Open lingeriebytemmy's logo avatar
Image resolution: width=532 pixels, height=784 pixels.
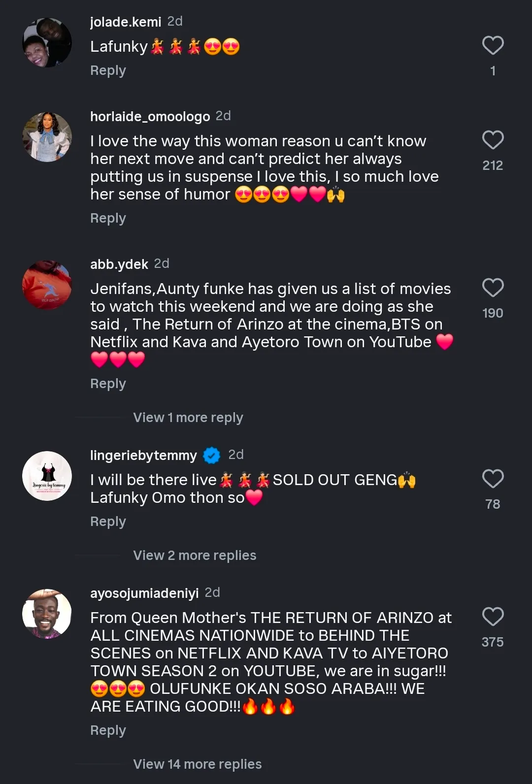click(47, 476)
